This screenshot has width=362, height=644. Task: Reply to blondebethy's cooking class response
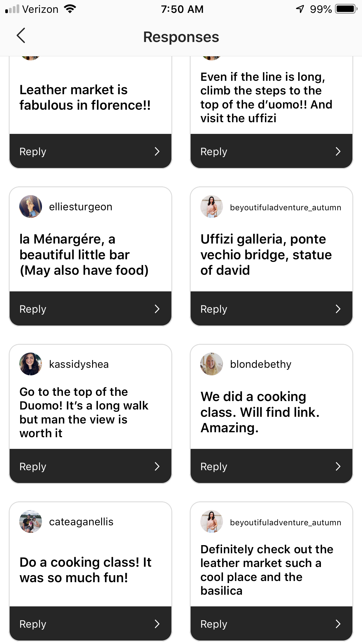271,466
